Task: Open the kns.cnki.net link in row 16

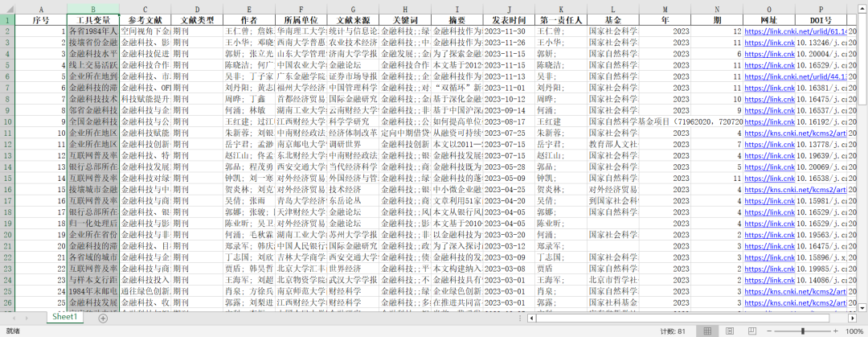Action: pyautogui.click(x=796, y=190)
